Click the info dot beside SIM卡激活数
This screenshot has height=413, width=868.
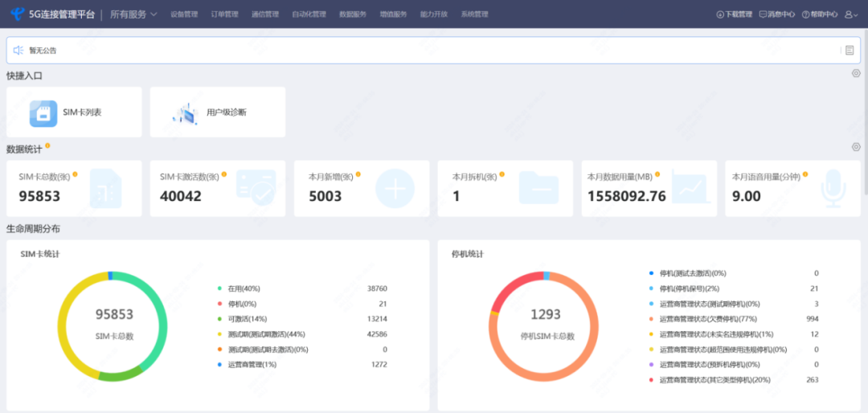(223, 174)
